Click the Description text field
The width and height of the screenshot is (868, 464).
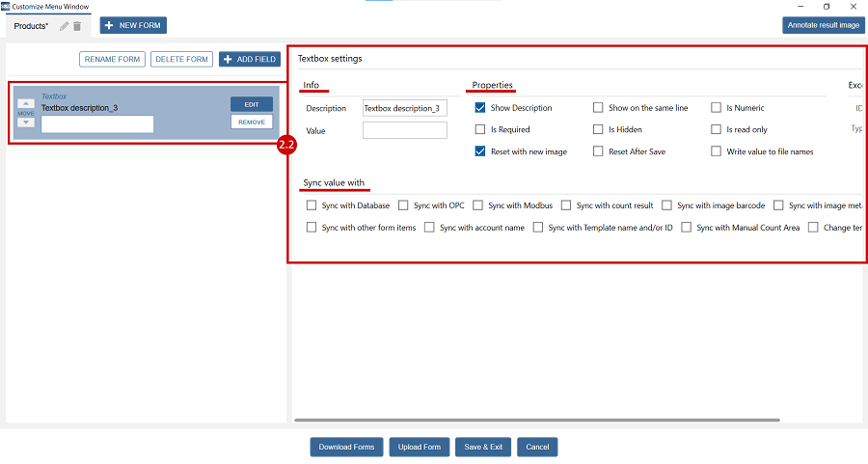pos(404,108)
